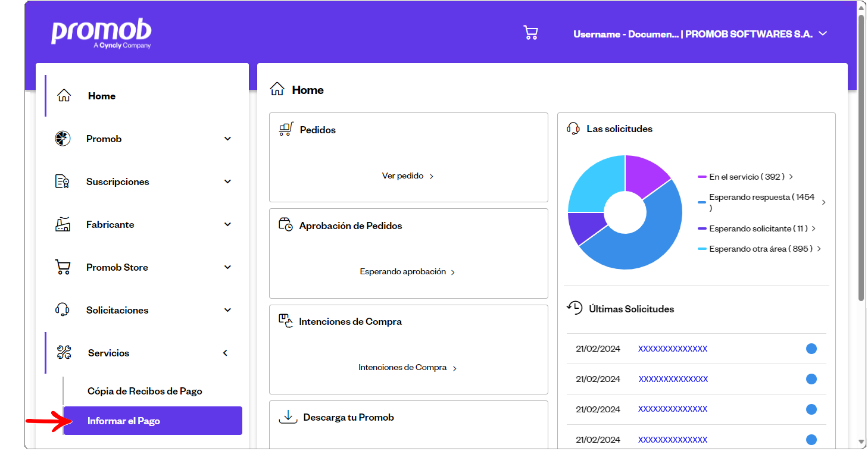Screen dimensions: 868x451
Task: Click the username and company header text
Action: [692, 34]
